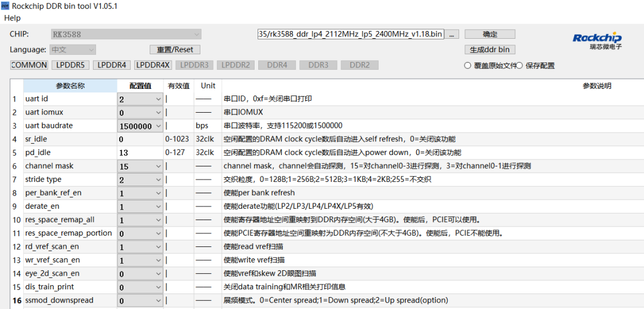Image resolution: width=644 pixels, height=309 pixels.
Task: Open the dis_train_print value dropdown
Action: pyautogui.click(x=140, y=287)
